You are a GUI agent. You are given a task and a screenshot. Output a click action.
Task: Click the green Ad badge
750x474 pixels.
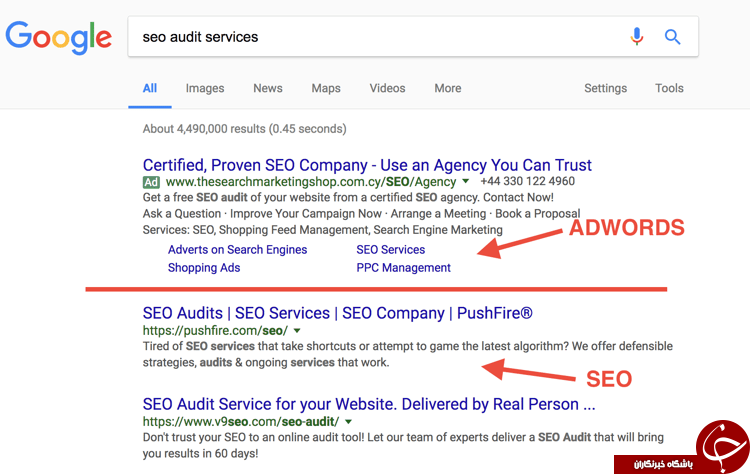click(151, 182)
